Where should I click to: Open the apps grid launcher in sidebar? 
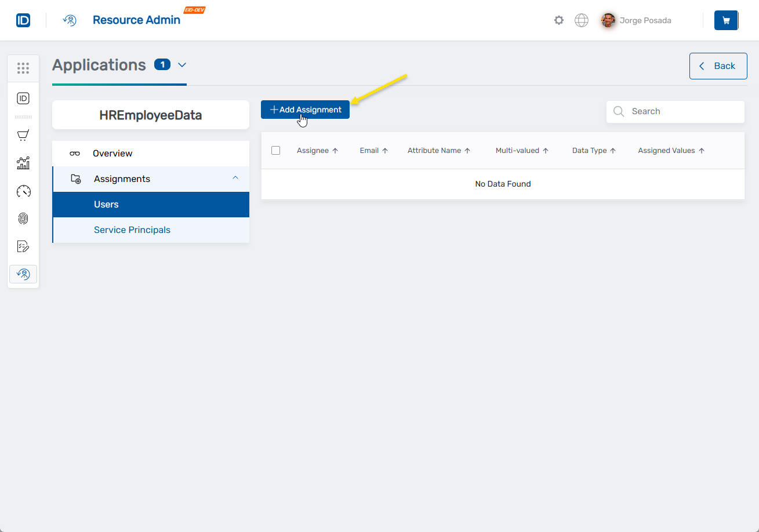coord(23,68)
